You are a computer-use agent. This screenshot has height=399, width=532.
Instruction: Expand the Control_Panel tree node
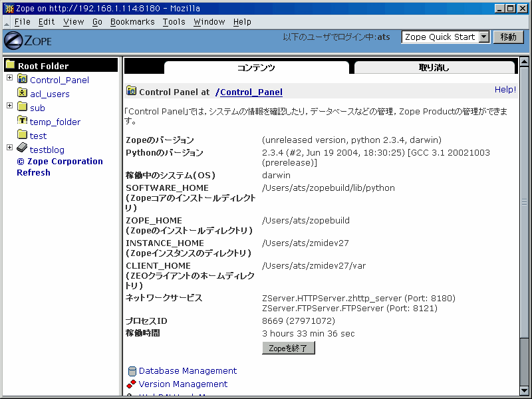(10, 78)
